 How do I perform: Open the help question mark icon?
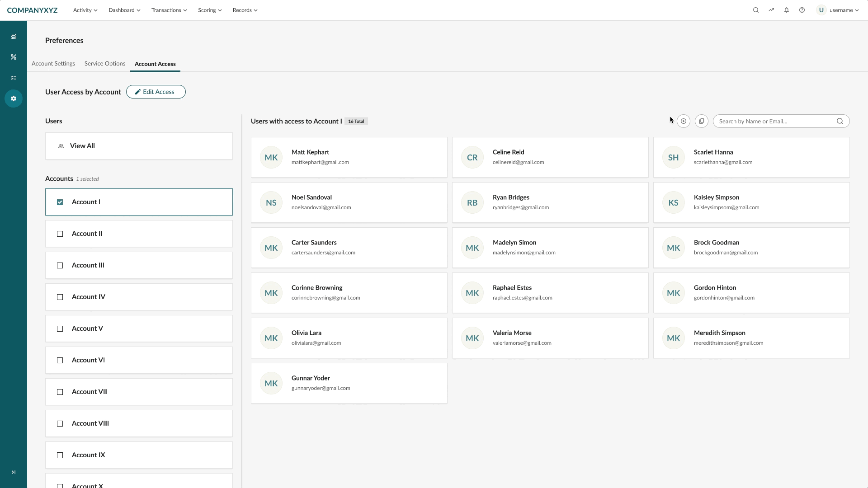tap(802, 9)
